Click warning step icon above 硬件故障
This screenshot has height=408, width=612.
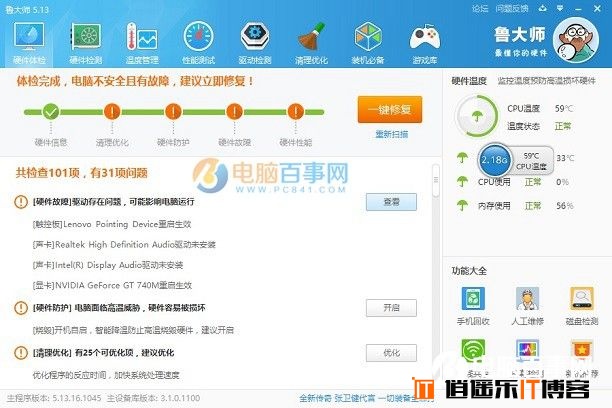pyautogui.click(x=234, y=112)
